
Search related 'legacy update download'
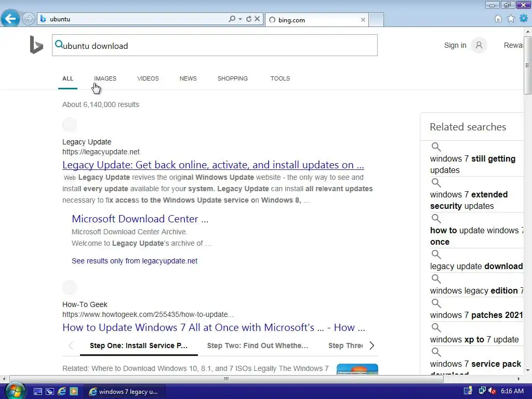(x=476, y=267)
